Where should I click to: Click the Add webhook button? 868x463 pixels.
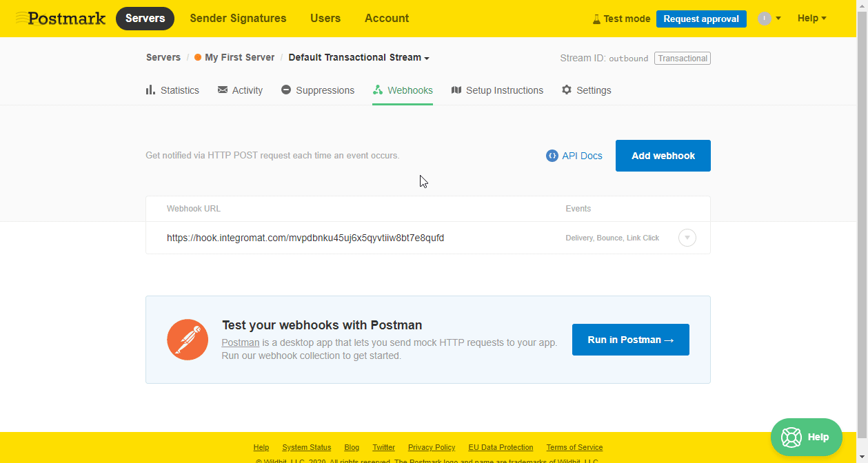pos(663,156)
